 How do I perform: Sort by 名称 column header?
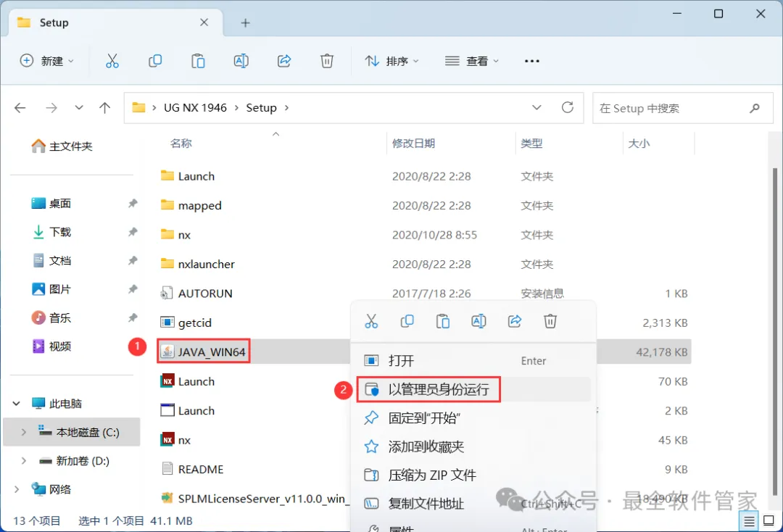point(181,144)
